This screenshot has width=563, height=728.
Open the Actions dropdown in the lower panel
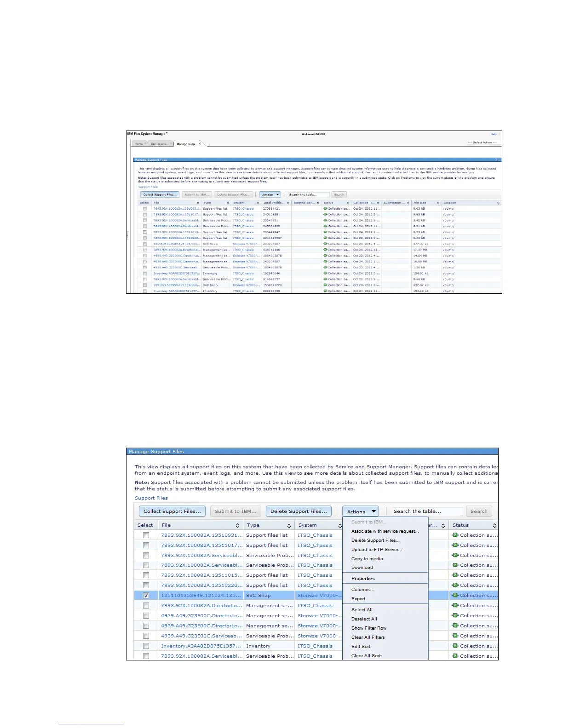tap(361, 512)
